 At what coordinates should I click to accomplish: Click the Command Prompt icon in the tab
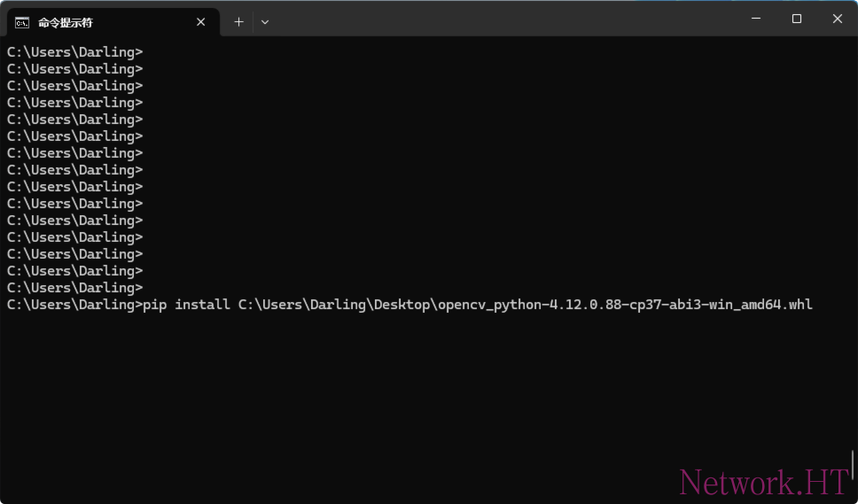click(x=22, y=22)
